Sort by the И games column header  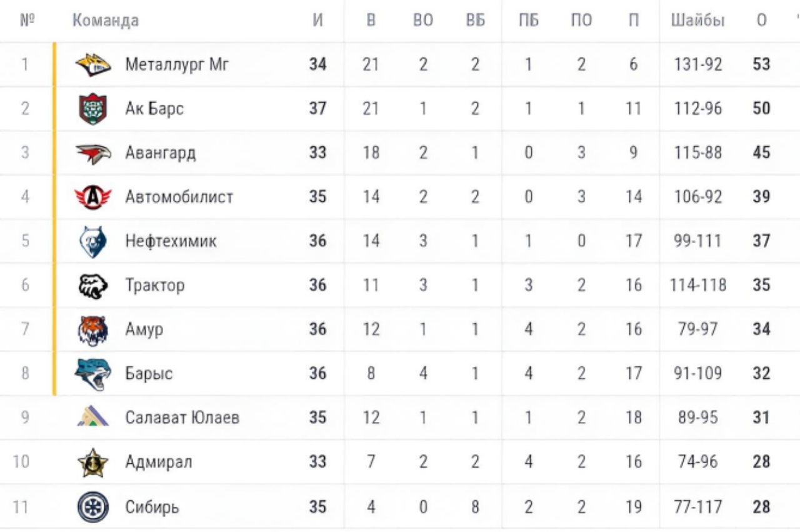(x=317, y=21)
